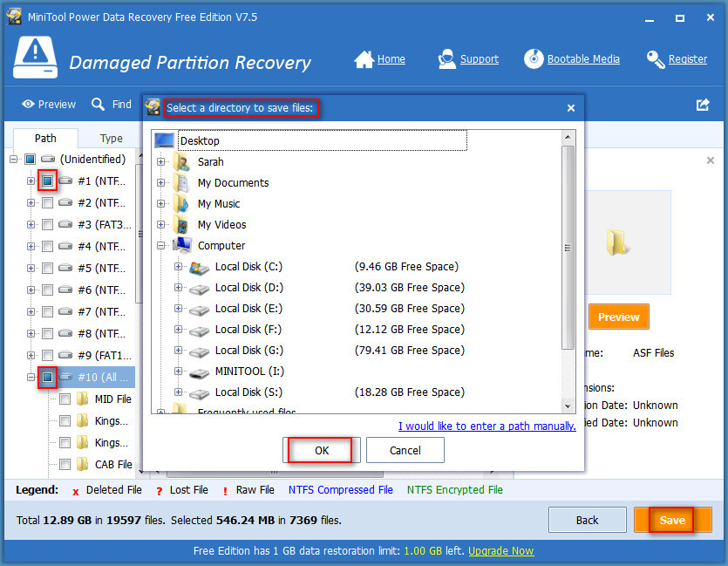728x566 pixels.
Task: Click Cancel in save dialog
Action: coord(405,450)
